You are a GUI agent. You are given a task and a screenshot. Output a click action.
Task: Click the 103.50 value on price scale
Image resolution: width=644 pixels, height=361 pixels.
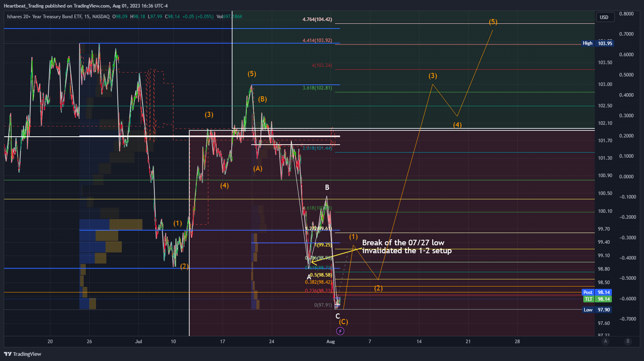coord(605,63)
